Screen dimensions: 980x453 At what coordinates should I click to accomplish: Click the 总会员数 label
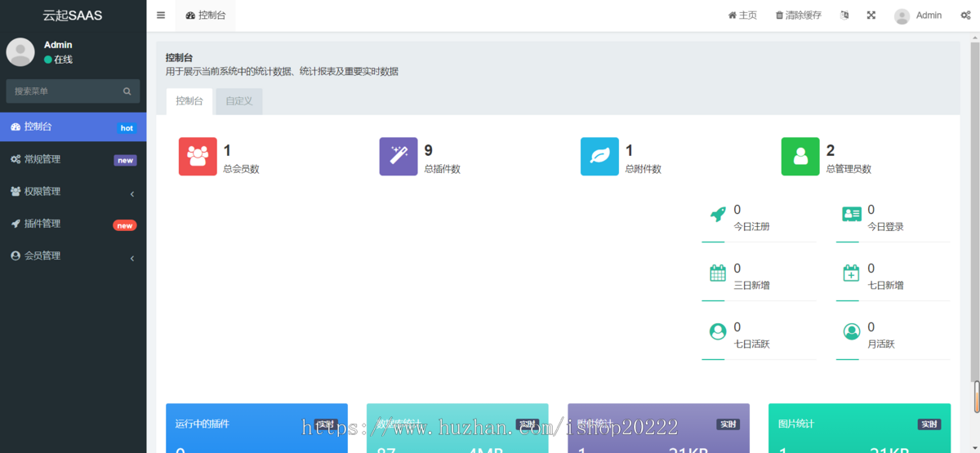pyautogui.click(x=241, y=169)
